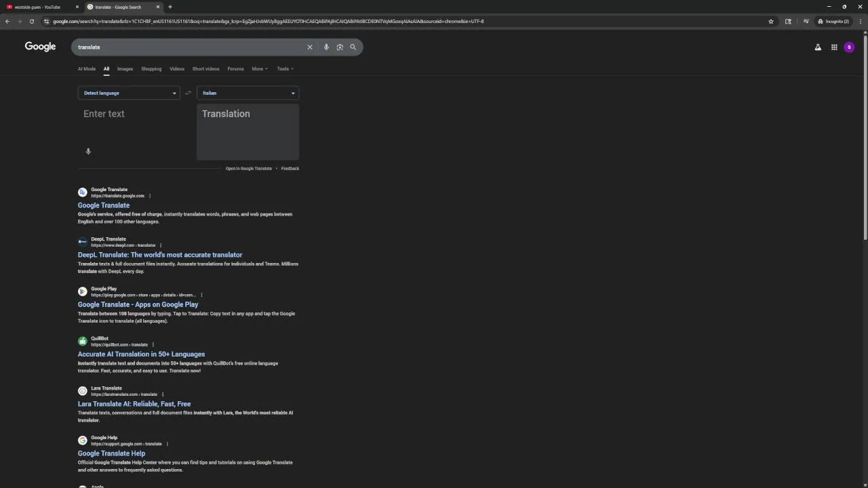The width and height of the screenshot is (868, 488).
Task: Open Lara Translate AI: Reliable, Fast, Free link
Action: click(134, 404)
